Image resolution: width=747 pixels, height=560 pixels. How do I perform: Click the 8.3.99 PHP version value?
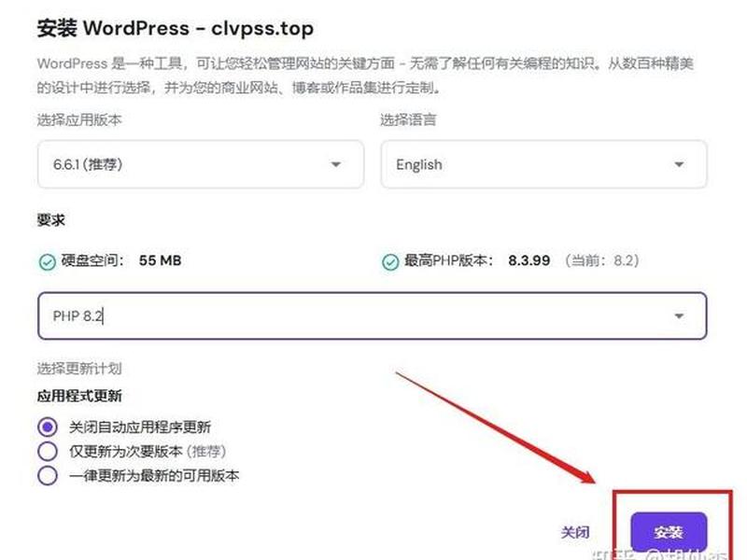[x=529, y=260]
